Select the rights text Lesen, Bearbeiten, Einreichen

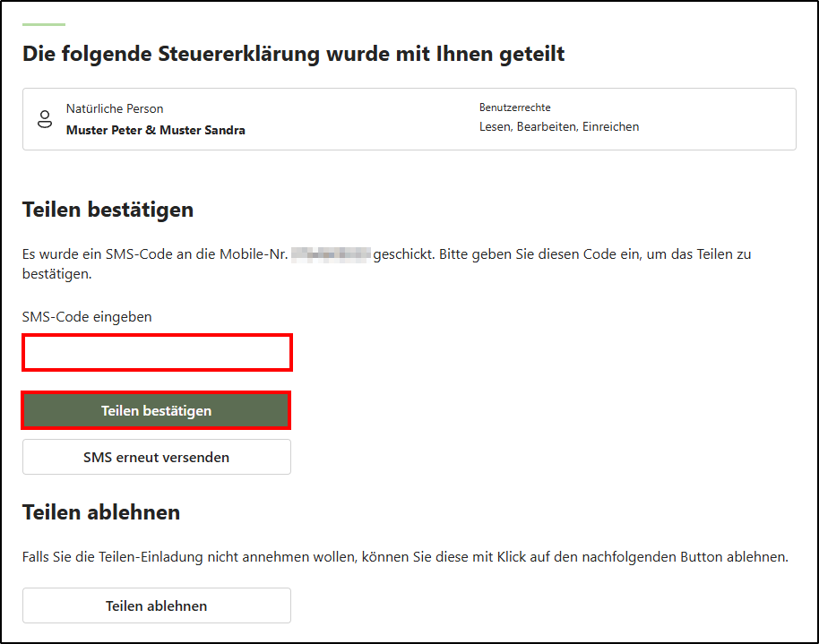(x=559, y=127)
